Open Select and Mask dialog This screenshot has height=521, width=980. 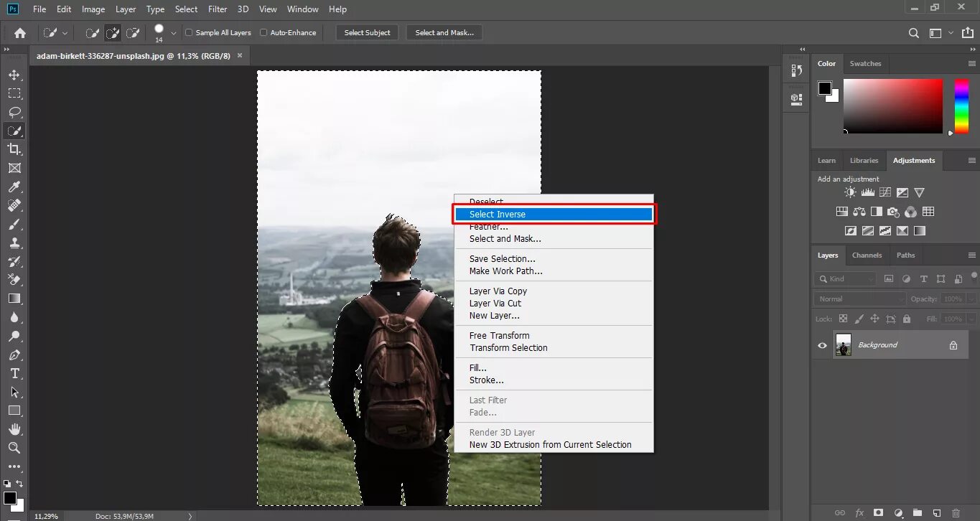(444, 32)
